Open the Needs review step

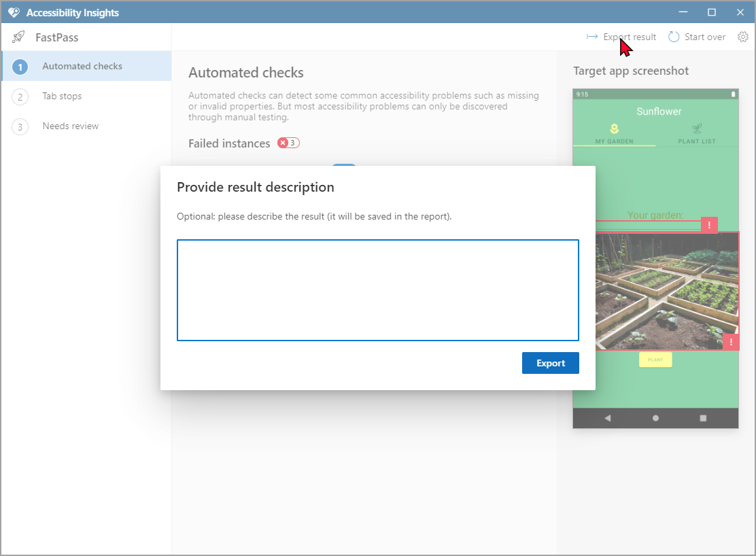coord(70,126)
